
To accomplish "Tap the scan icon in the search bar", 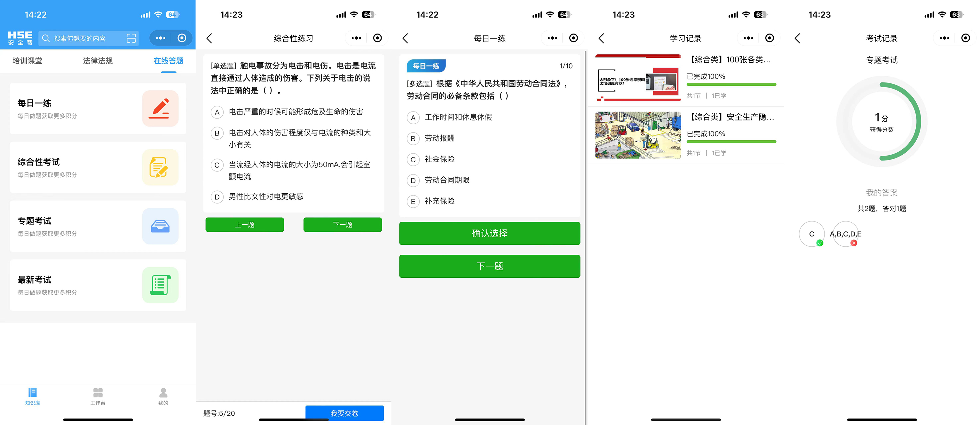I will click(x=131, y=38).
